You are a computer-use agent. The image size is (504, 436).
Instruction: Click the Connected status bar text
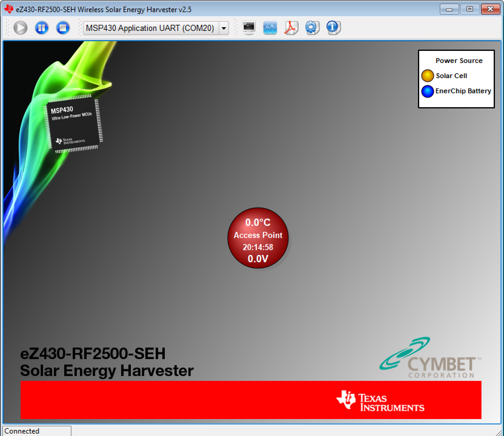pyautogui.click(x=22, y=431)
